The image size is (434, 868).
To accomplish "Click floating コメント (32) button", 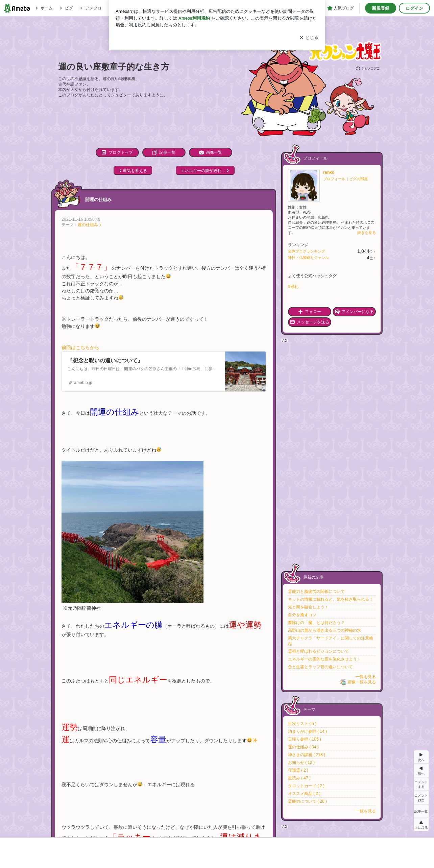I will pyautogui.click(x=421, y=798).
